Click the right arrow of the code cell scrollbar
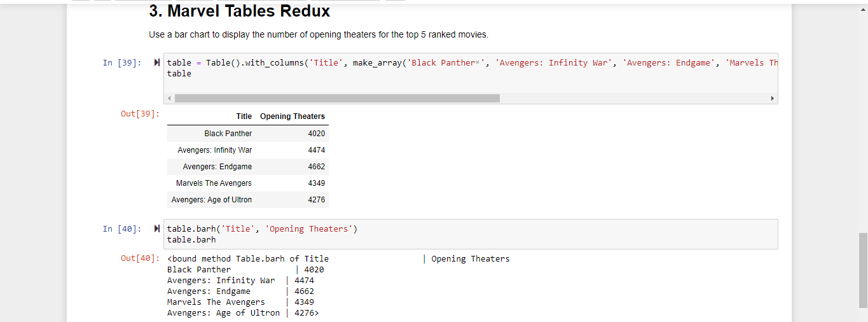868x322 pixels. click(x=773, y=99)
